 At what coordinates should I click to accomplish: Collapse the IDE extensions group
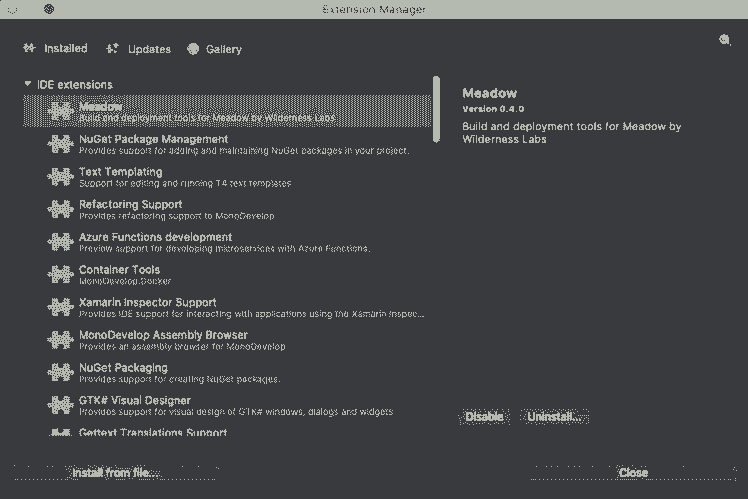(28, 84)
